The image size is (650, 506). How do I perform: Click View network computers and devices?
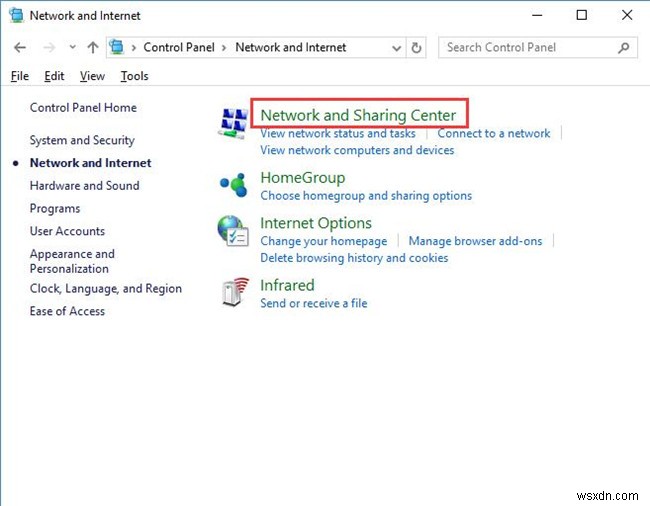click(x=357, y=150)
